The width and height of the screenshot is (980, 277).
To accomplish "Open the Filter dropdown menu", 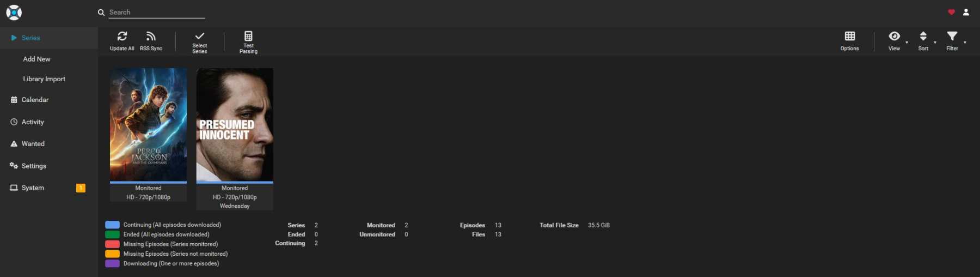I will coord(952,37).
